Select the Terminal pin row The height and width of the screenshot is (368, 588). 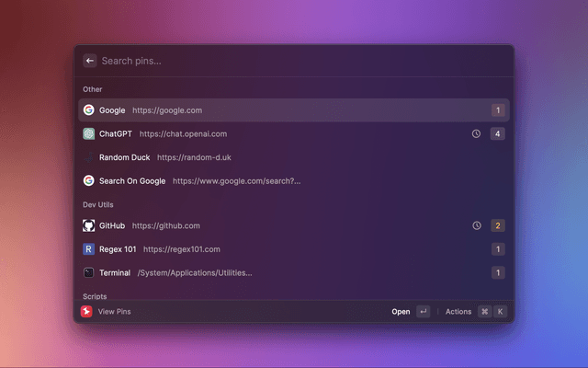294,273
